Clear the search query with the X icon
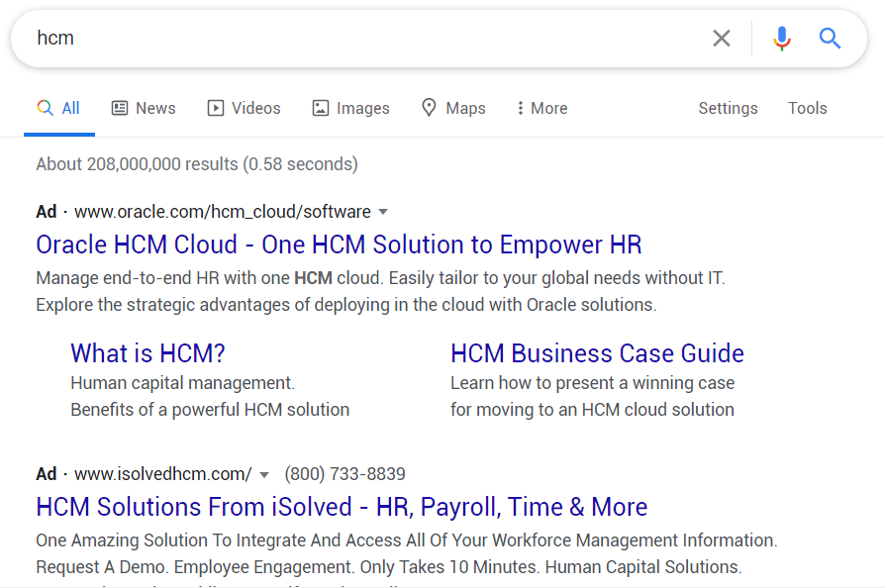The width and height of the screenshot is (885, 588). pos(722,39)
